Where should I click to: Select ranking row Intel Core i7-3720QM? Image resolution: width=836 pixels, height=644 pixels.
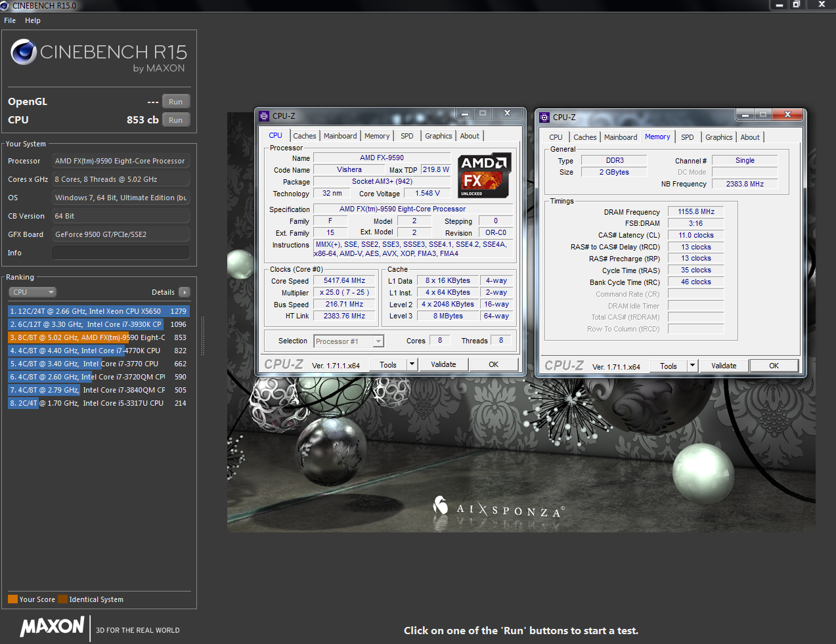[99, 377]
